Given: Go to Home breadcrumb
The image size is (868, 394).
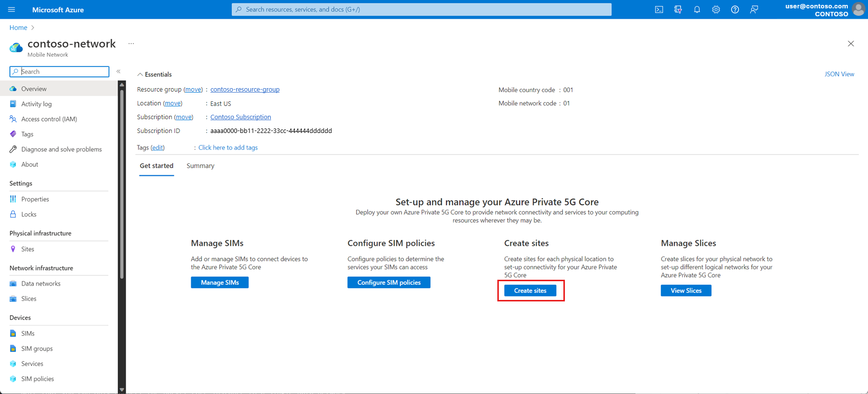Looking at the screenshot, I should point(18,28).
